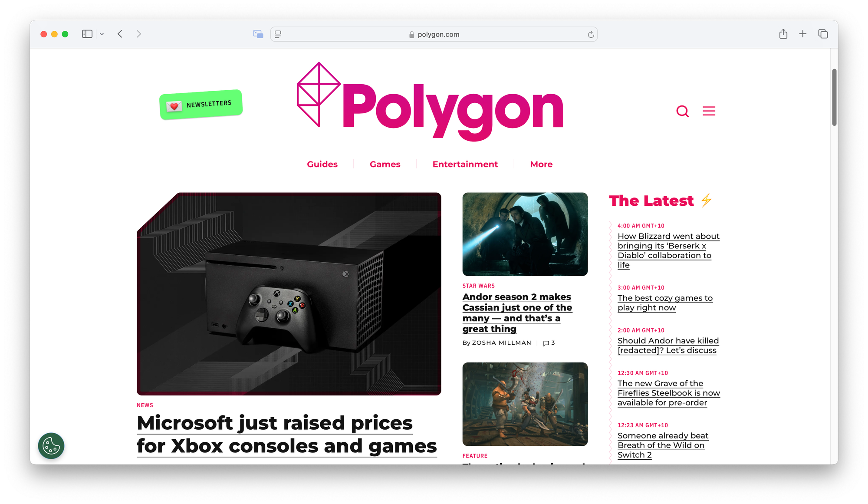Open the Polygon site search icon

(x=682, y=111)
